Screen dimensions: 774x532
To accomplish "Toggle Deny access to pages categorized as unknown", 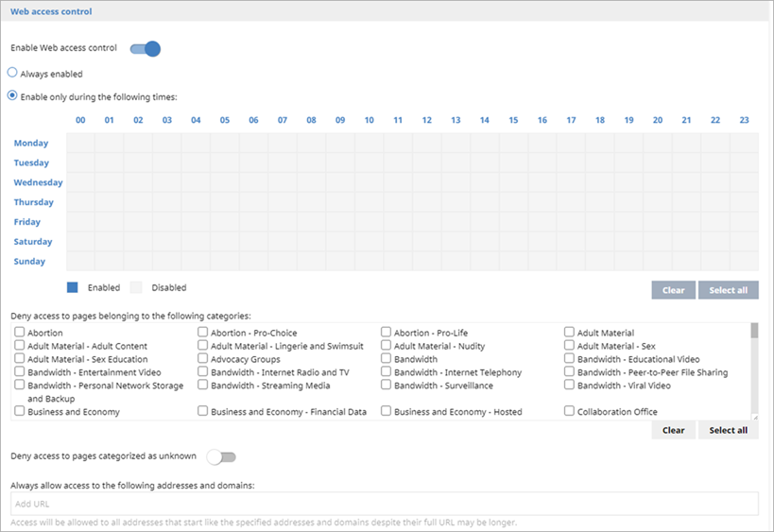I will (x=221, y=457).
